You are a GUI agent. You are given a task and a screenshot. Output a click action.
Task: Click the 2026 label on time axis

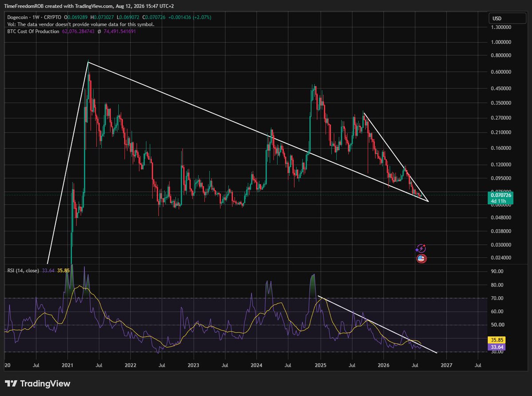click(383, 365)
